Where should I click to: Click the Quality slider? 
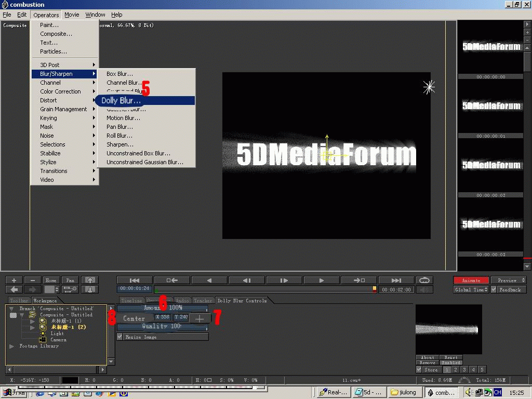[163, 326]
